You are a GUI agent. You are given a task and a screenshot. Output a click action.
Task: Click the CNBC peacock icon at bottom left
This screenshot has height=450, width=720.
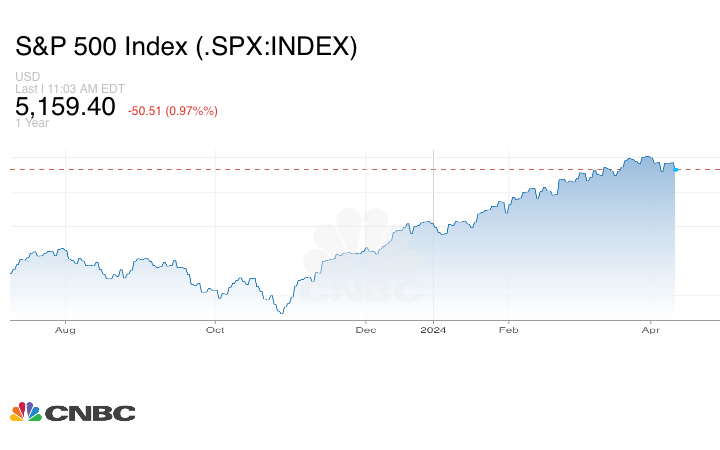(x=25, y=411)
